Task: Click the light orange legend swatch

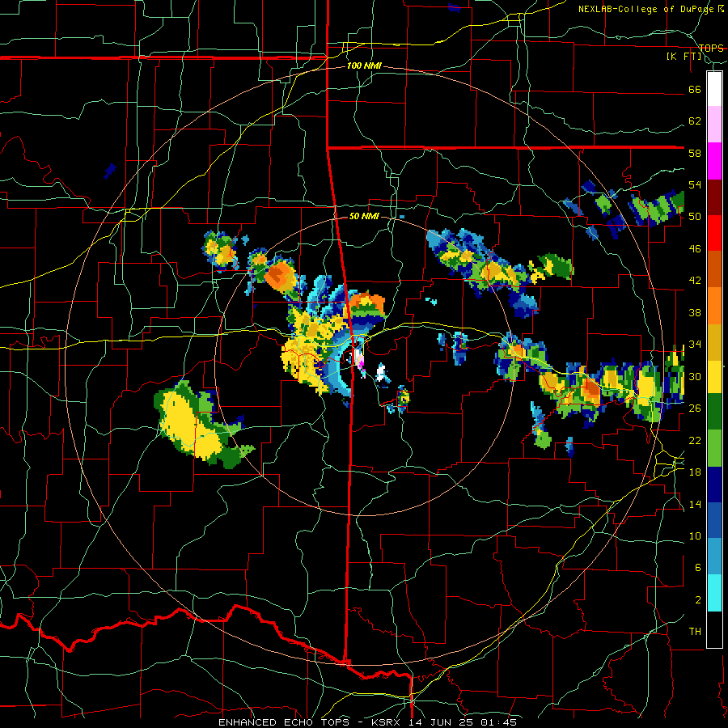Action: tap(714, 305)
